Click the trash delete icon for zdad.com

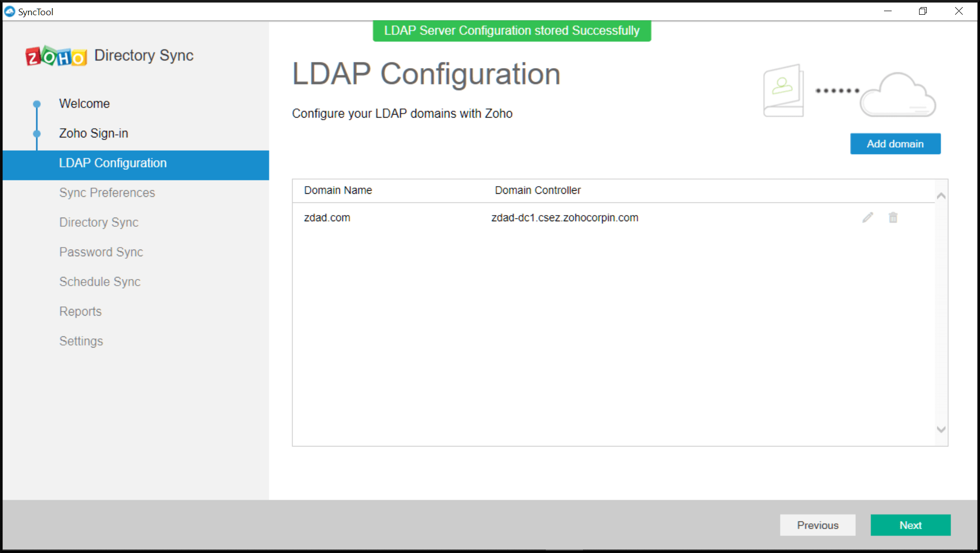pos(893,218)
